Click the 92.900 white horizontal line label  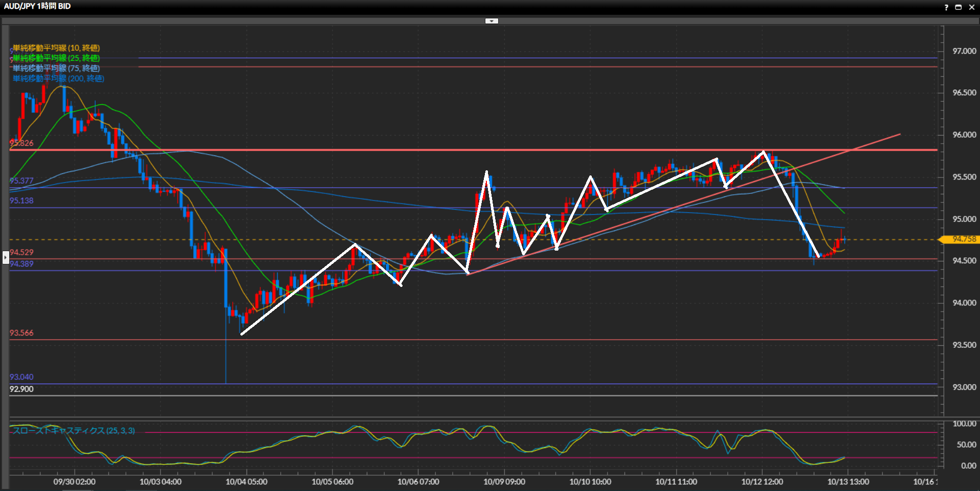[21, 389]
